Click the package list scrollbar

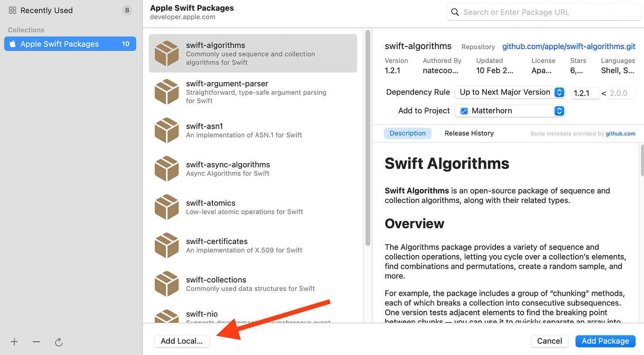pyautogui.click(x=368, y=137)
